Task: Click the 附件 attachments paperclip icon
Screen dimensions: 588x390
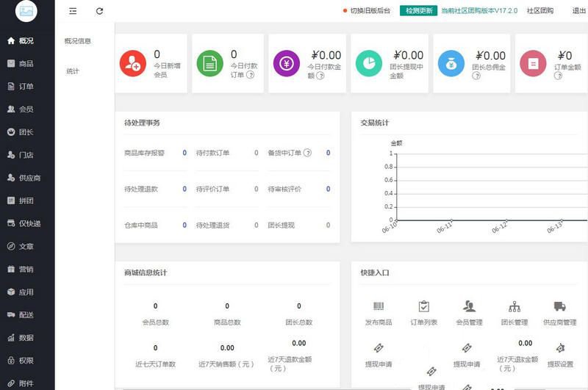Action: click(11, 383)
